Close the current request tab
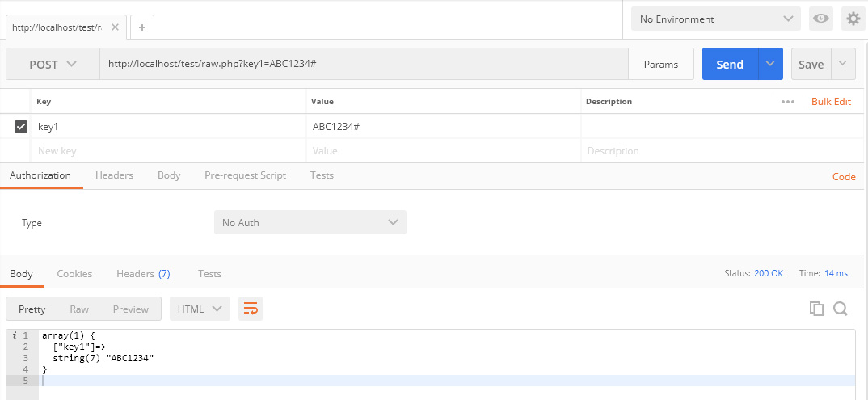 [x=115, y=27]
